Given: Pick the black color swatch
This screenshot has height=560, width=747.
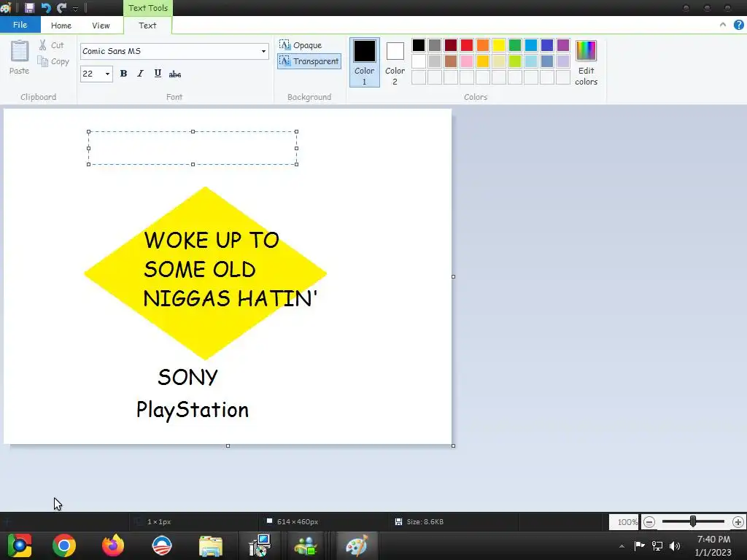Looking at the screenshot, I should tap(419, 45).
